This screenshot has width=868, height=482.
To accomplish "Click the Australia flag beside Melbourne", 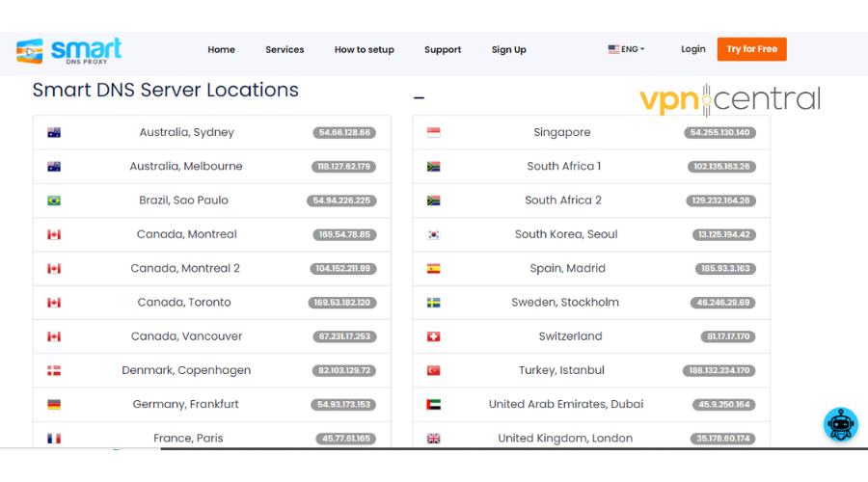I will coord(54,167).
